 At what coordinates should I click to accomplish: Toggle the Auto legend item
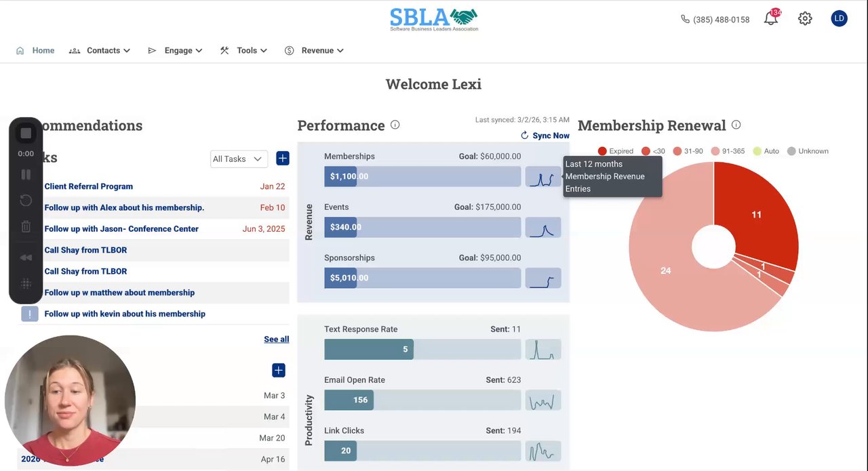coord(766,151)
